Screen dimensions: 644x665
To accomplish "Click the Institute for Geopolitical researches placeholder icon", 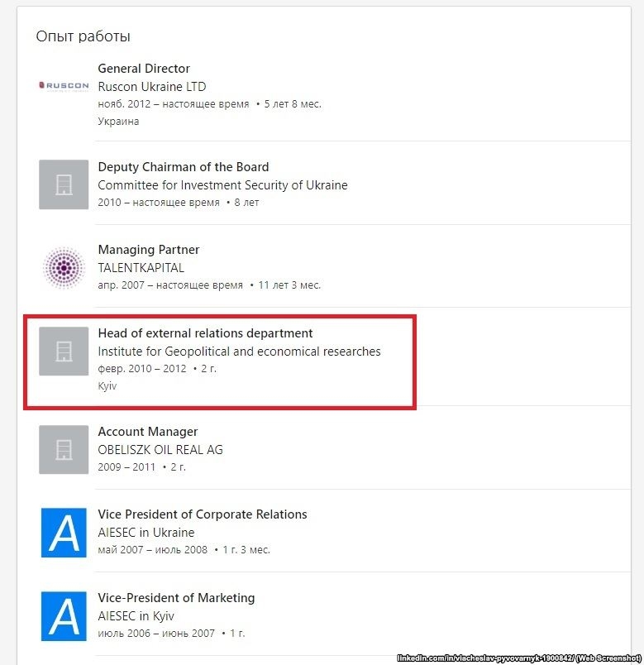I will [64, 351].
